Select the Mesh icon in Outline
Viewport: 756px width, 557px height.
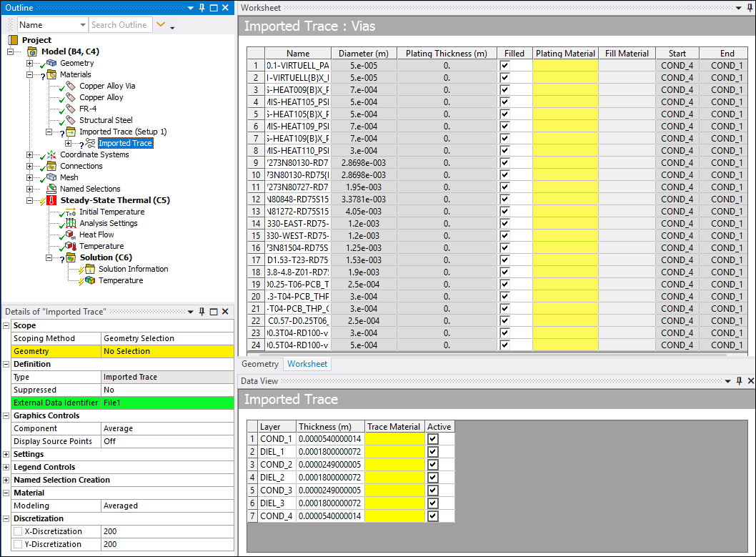pos(51,177)
